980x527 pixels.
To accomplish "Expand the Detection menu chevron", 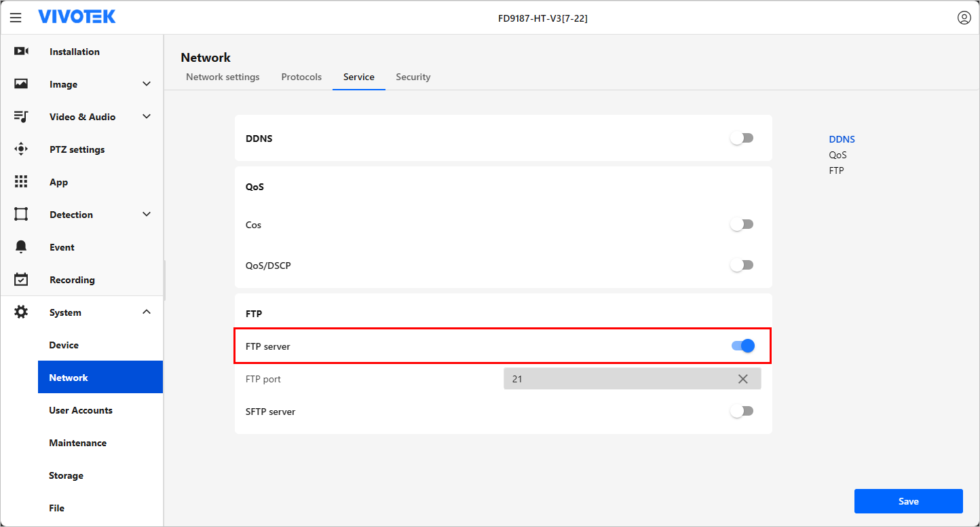I will [147, 215].
